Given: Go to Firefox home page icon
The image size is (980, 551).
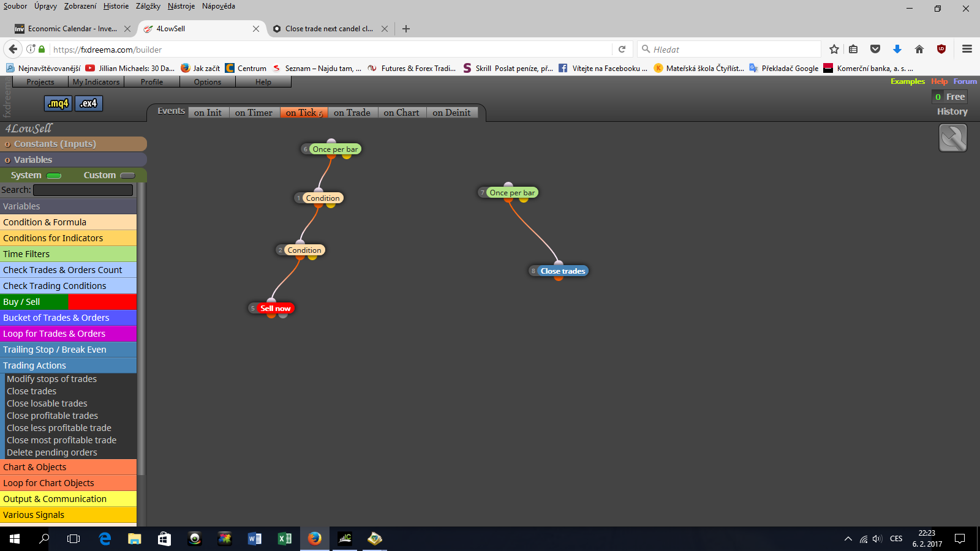Looking at the screenshot, I should [919, 50].
